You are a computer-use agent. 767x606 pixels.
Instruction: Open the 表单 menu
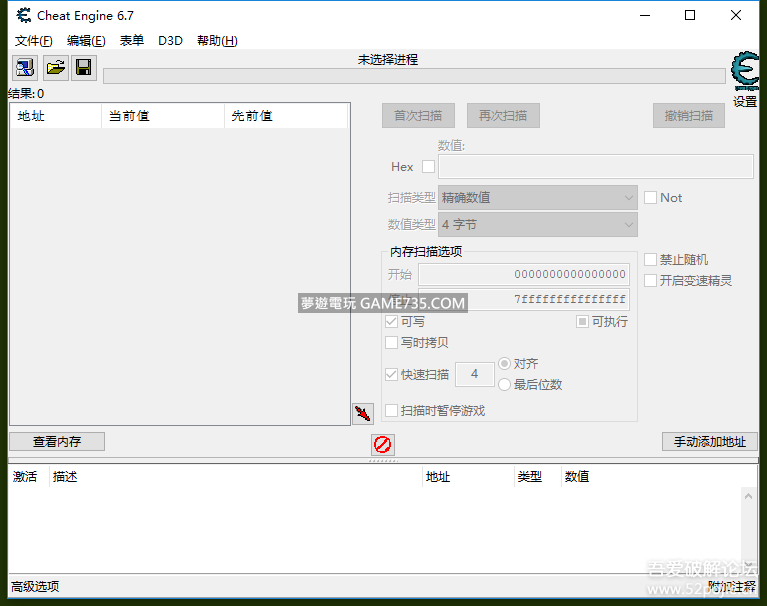(132, 41)
